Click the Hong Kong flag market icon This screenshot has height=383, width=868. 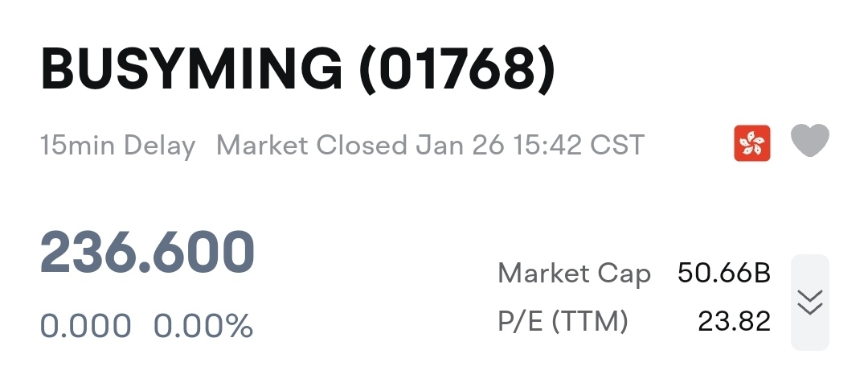coord(752,144)
